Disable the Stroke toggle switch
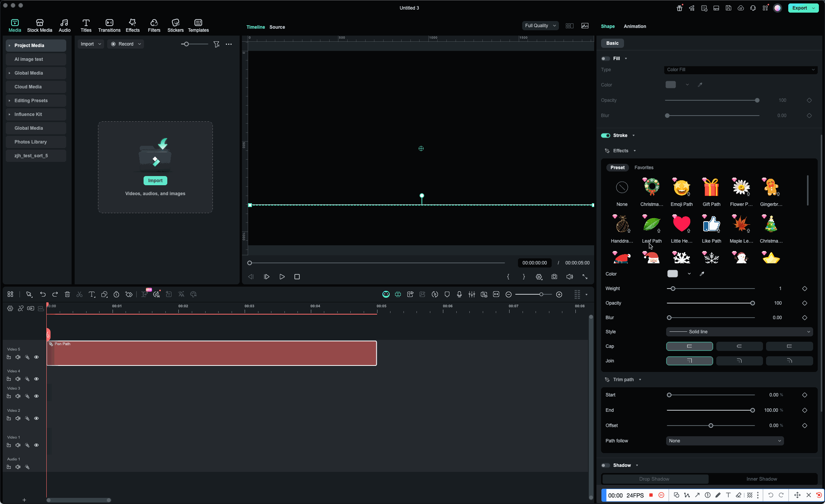 pos(605,135)
